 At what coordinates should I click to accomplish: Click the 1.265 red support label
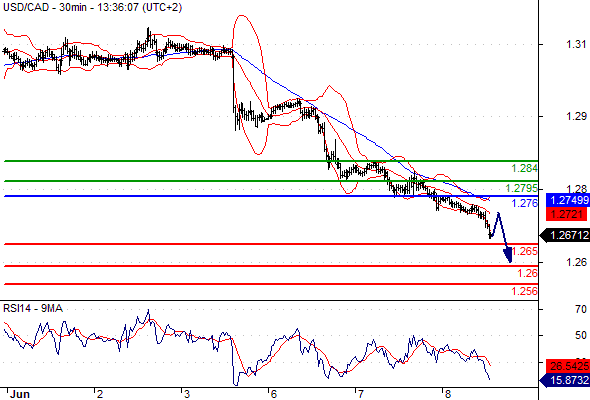coord(525,251)
